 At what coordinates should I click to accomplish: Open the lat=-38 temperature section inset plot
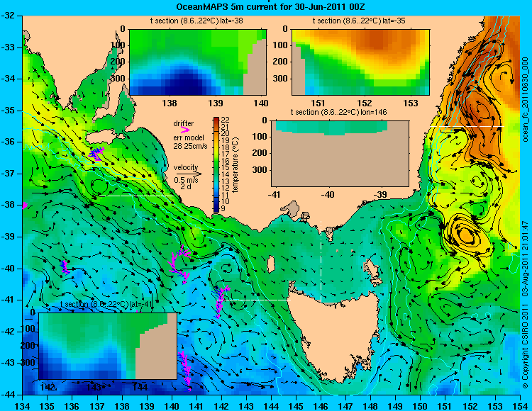pos(198,62)
